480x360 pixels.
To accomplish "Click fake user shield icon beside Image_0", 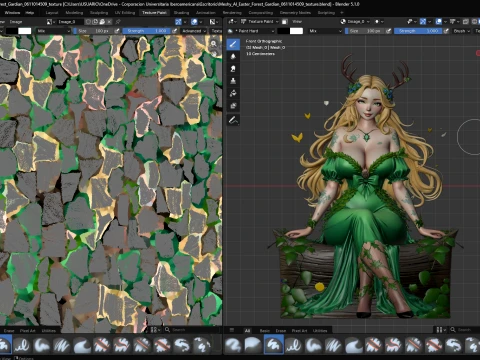I will pos(88,22).
